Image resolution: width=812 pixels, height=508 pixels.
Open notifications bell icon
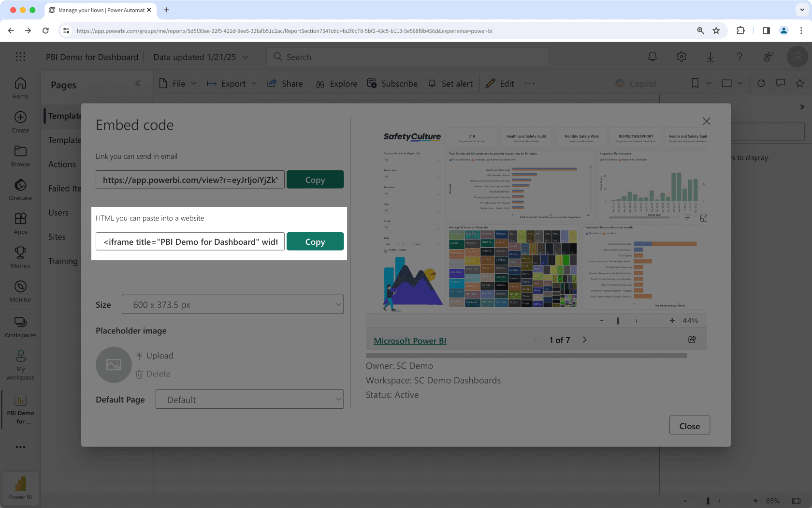point(652,57)
